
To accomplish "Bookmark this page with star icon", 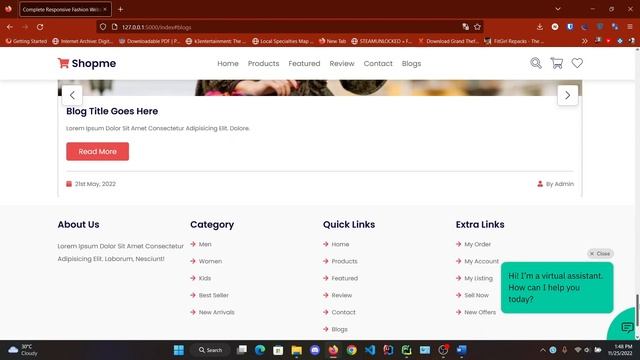I will coord(478,27).
